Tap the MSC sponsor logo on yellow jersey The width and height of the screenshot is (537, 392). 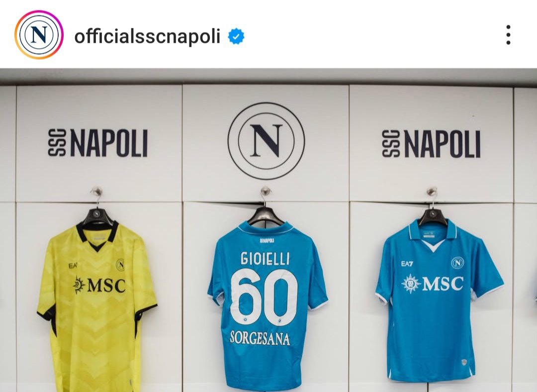pos(99,285)
